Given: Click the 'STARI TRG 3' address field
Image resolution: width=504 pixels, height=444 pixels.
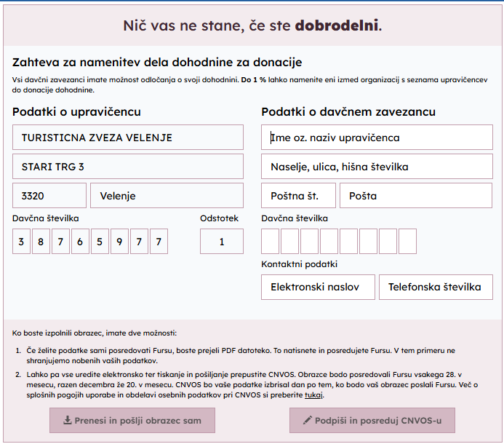Looking at the screenshot, I should (128, 167).
